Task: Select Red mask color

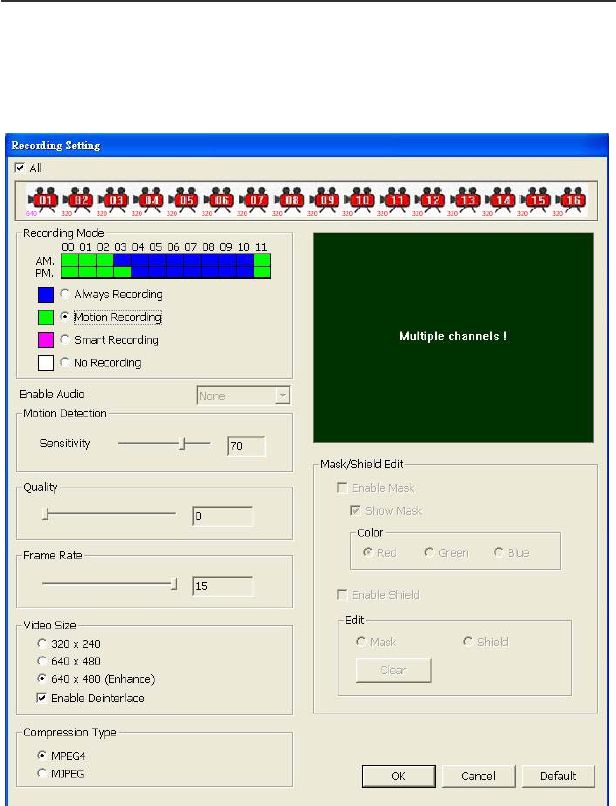Action: (368, 552)
